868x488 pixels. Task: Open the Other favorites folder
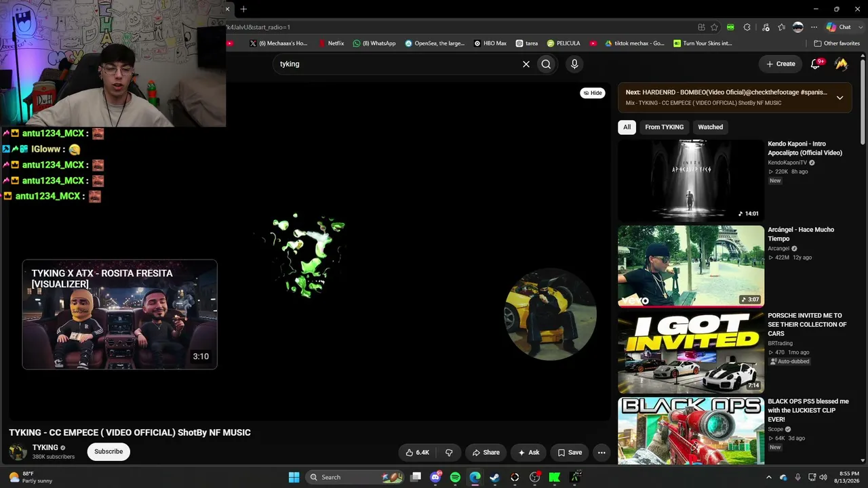[836, 43]
